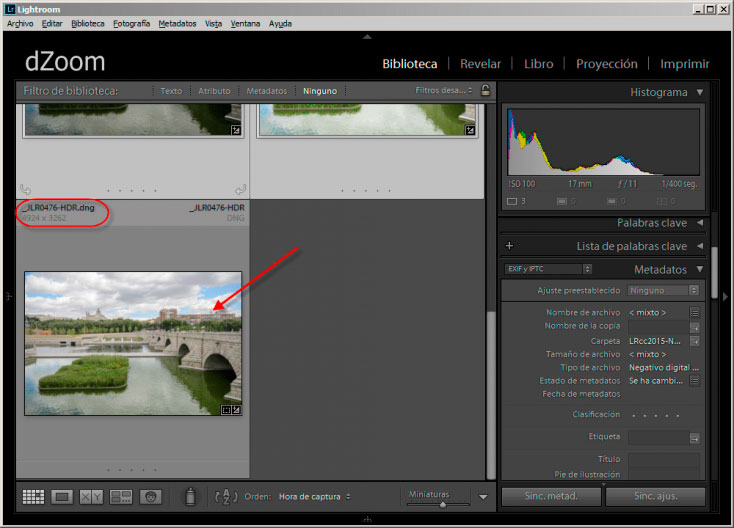Open Ajuste preestablecido Ninguno dropdown
Viewport: 734px width, 528px height.
point(663,290)
